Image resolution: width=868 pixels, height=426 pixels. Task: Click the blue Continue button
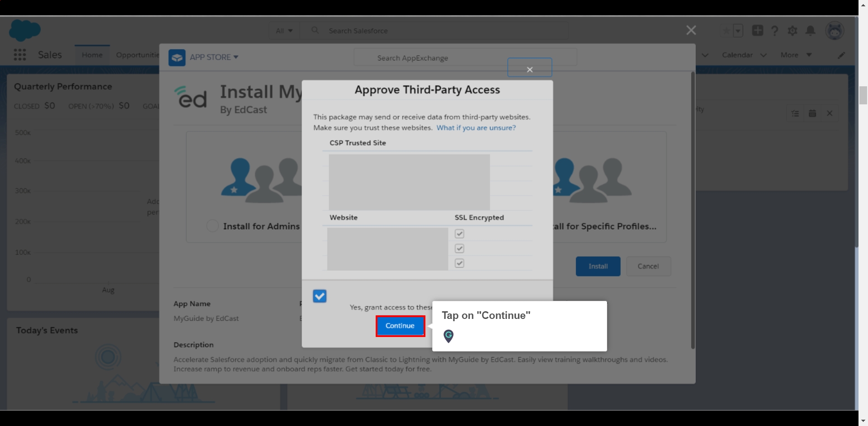pyautogui.click(x=400, y=326)
